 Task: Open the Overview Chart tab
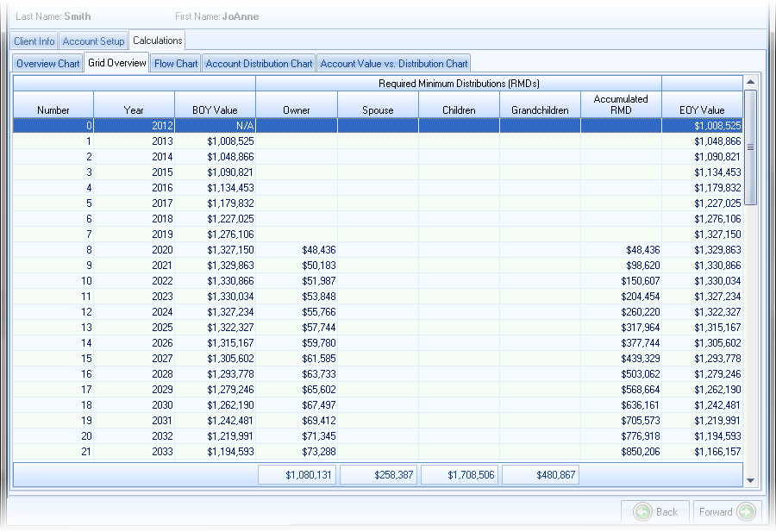point(48,64)
